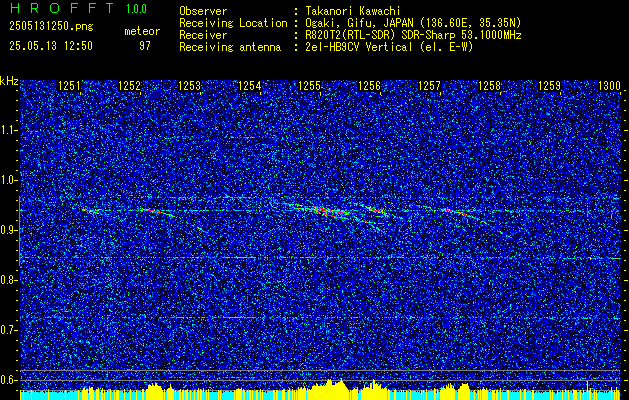The image size is (629, 400).
Task: Click the meteor count 97
Action: (145, 46)
